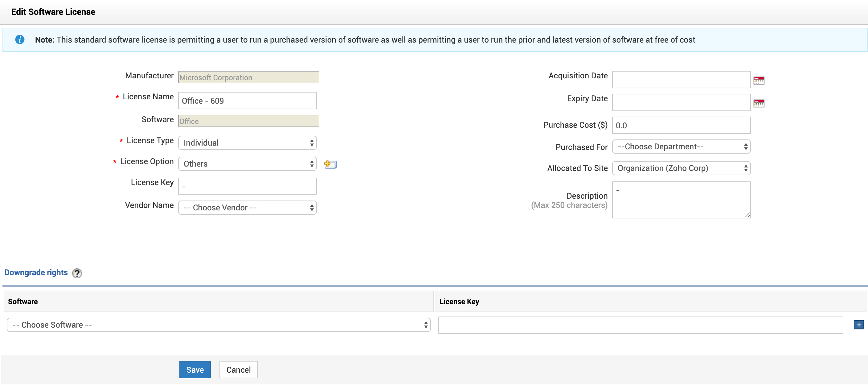Screen dimensions: 868x385
Task: Open Choose Software dropdown in downgrade table
Action: click(218, 325)
